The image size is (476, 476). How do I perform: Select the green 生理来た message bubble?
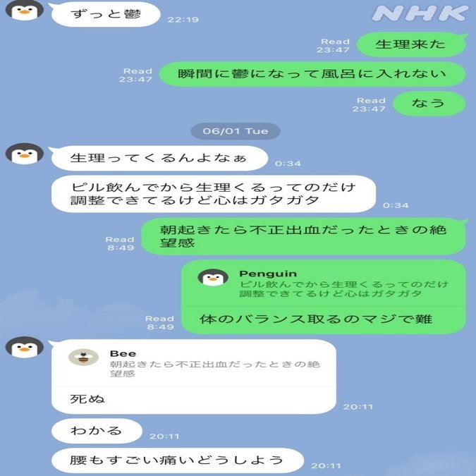pyautogui.click(x=411, y=44)
